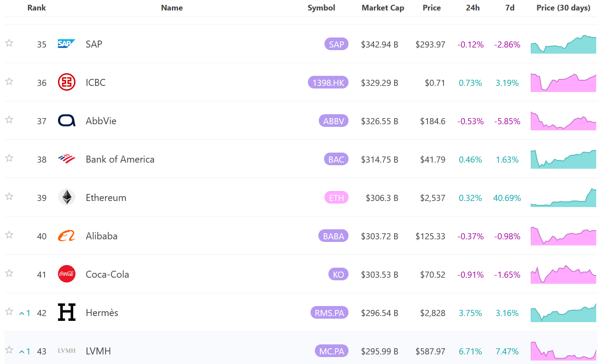The width and height of the screenshot is (601, 364).
Task: Open the Hermès company page
Action: click(x=102, y=313)
